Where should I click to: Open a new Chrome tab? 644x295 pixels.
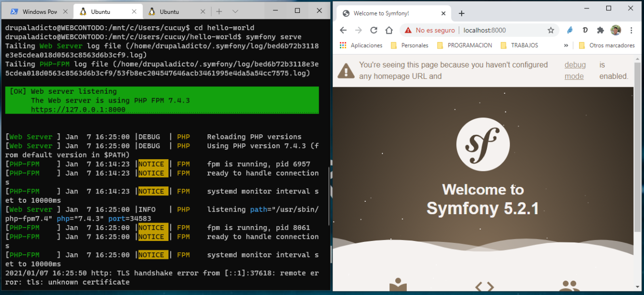tap(462, 13)
